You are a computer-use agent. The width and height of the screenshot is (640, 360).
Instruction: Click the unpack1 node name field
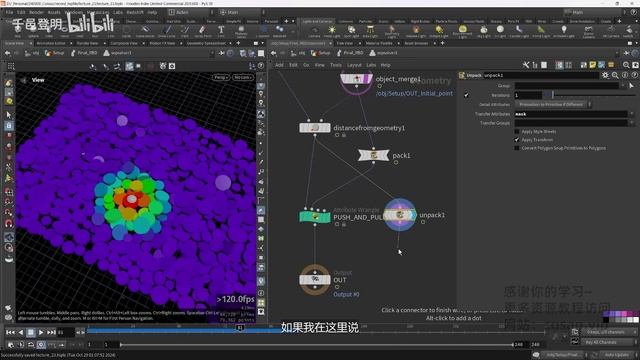coord(541,75)
